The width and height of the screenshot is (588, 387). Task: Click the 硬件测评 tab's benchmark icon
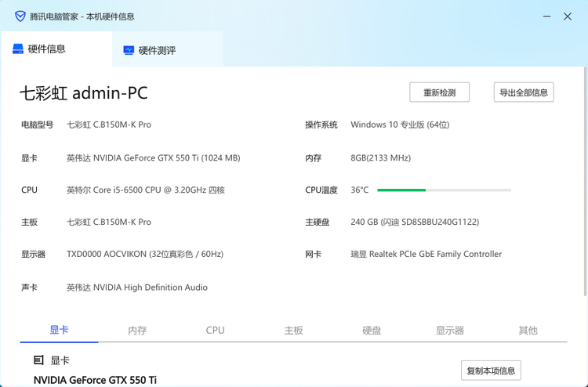click(129, 50)
